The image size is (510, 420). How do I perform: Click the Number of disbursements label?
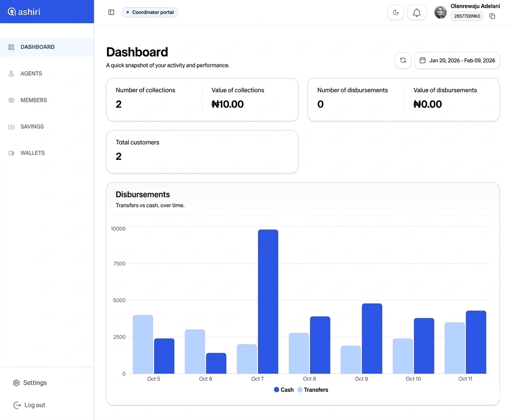(353, 90)
